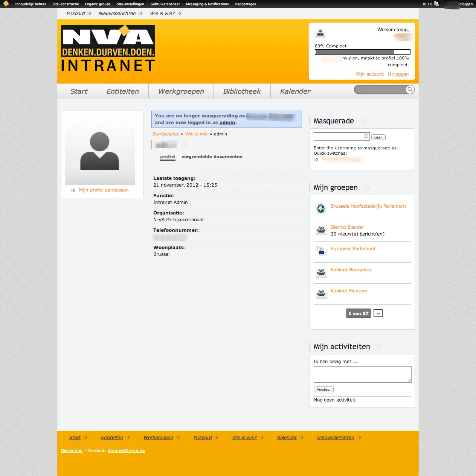Select the Start main tab
This screenshot has height=476, width=476.
79,91
